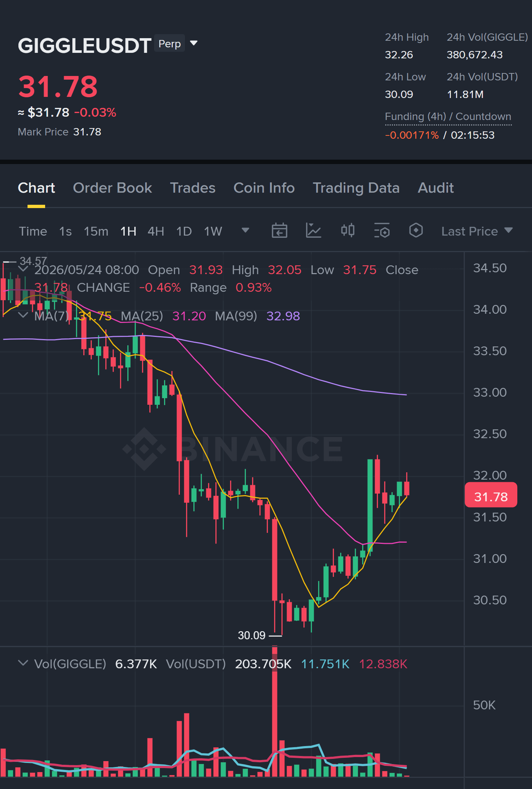Select 1H interval
Screen dimensions: 532x789
coord(128,231)
